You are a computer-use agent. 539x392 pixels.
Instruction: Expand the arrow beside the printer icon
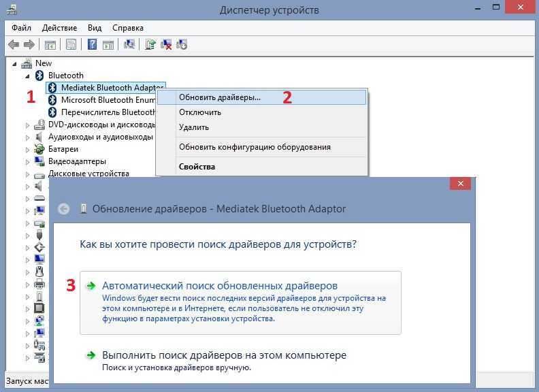point(27,284)
